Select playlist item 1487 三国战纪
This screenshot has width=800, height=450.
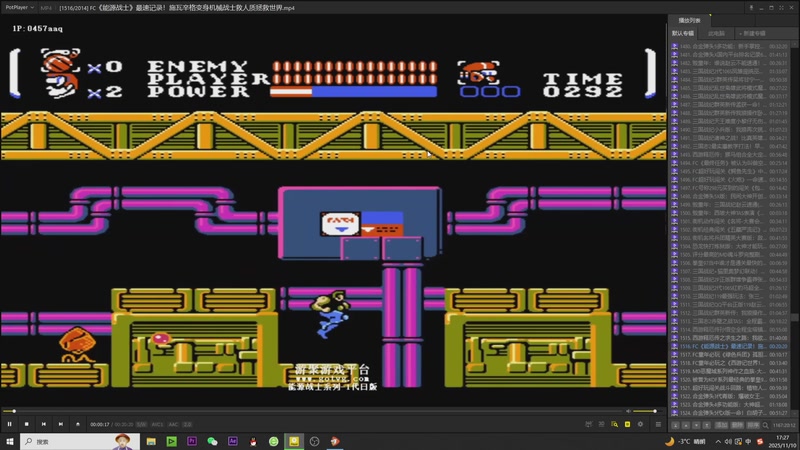[x=730, y=105]
